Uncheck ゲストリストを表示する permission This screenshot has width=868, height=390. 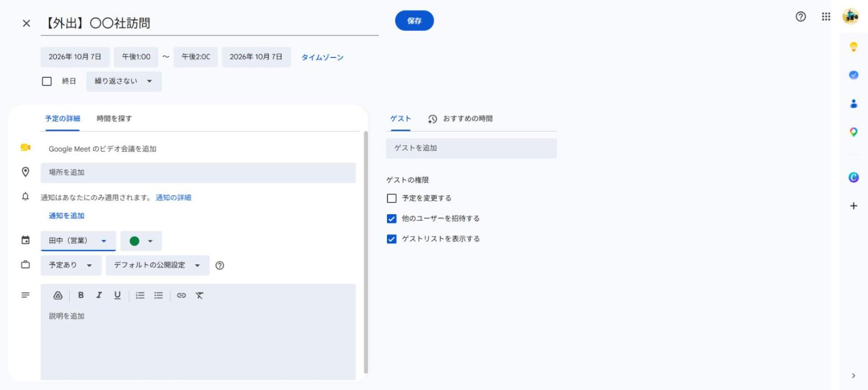tap(392, 239)
